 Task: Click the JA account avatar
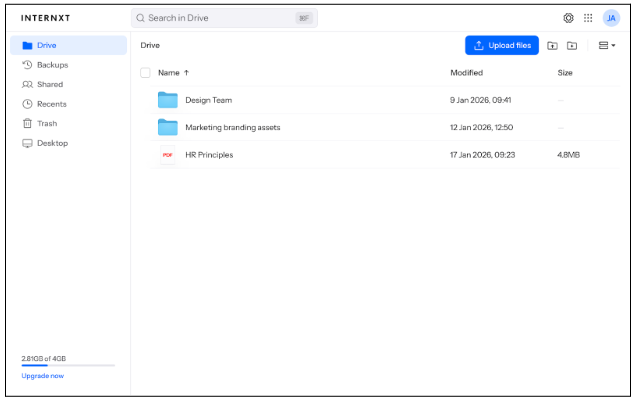point(610,18)
